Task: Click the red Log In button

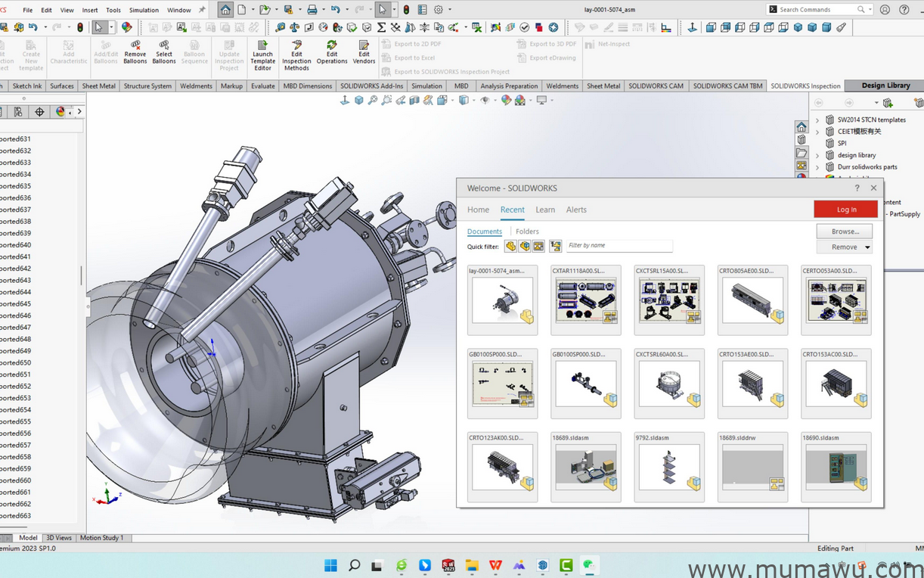Action: click(x=846, y=210)
